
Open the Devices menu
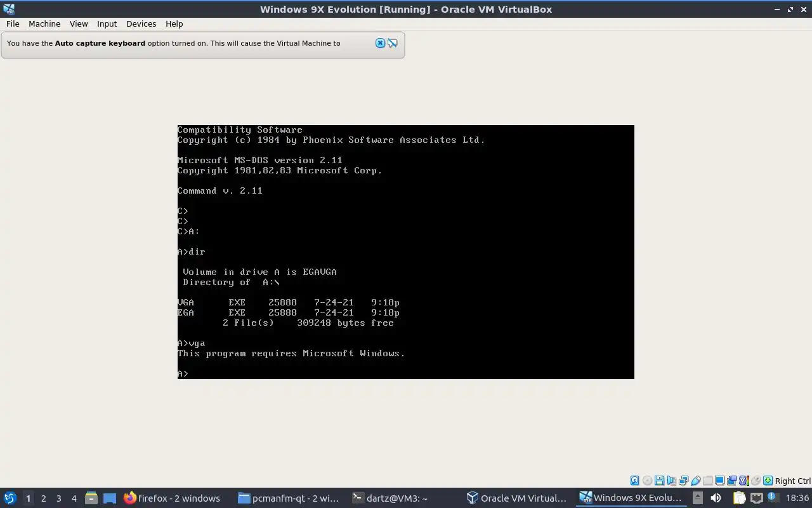click(x=141, y=23)
